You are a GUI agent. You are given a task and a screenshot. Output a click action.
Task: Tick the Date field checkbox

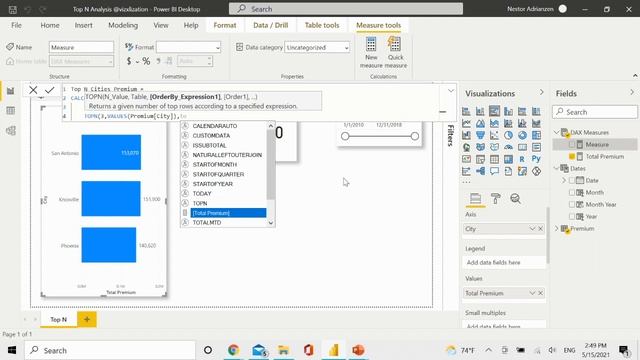pos(572,180)
